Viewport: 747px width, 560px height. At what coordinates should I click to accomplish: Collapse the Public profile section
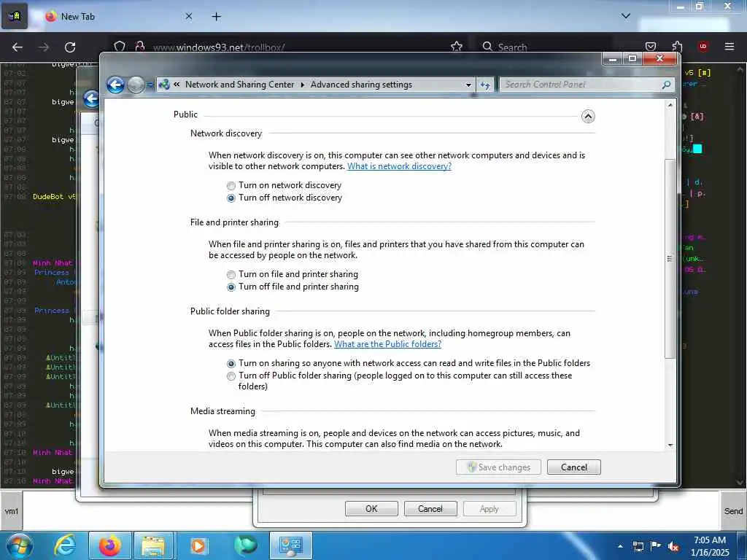tap(588, 116)
